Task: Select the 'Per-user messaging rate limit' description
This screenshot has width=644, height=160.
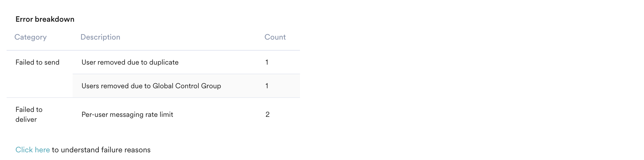Action: pos(127,115)
